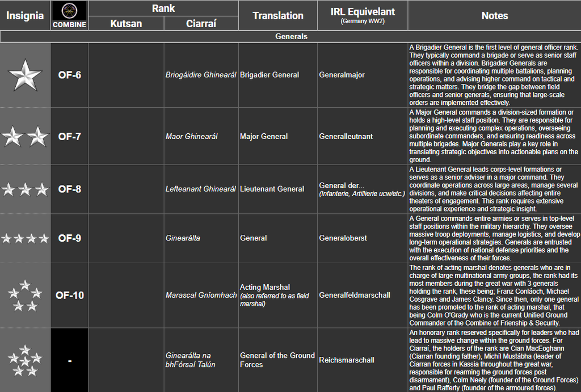Click the honorary rank notes paragraph

coord(494,360)
